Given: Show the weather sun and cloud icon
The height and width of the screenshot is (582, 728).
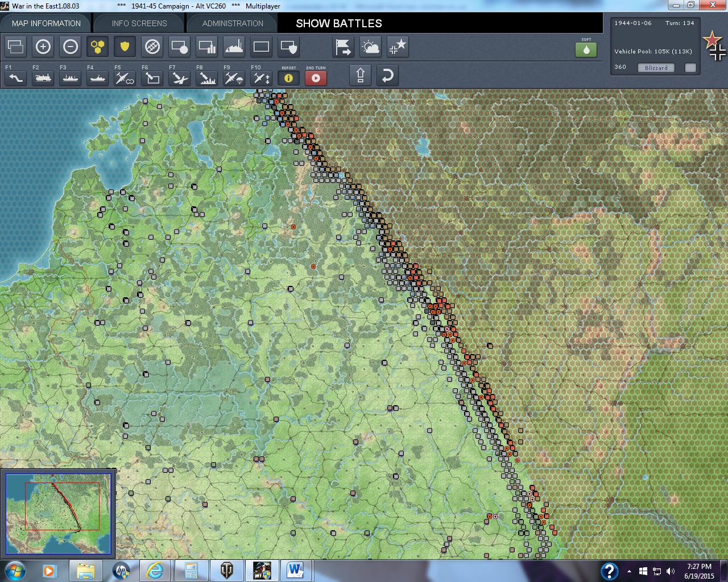Looking at the screenshot, I should point(370,47).
